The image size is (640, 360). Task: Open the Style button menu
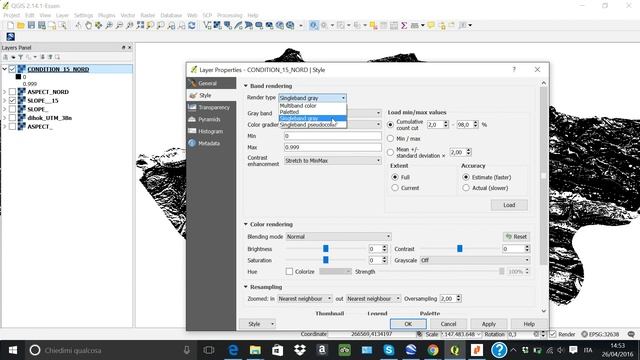pyautogui.click(x=258, y=324)
